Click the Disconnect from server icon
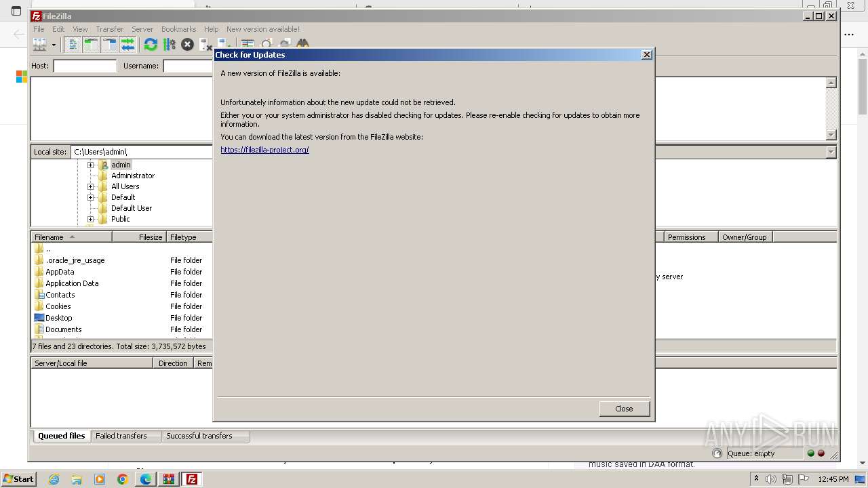Image resolution: width=868 pixels, height=488 pixels. coord(205,44)
